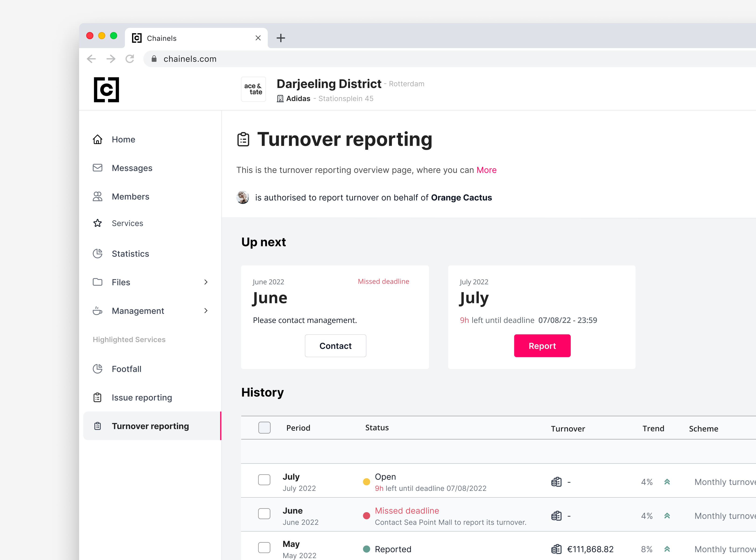The height and width of the screenshot is (560, 756).
Task: Click the pink Report button for July
Action: click(x=542, y=346)
